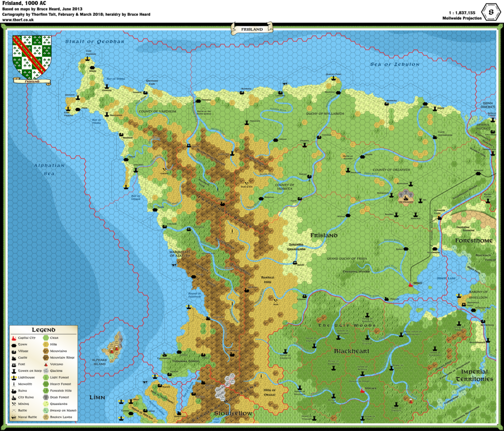Viewport: 504px width, 431px height.
Task: Click the Lighthouse symbol in the legend
Action: coord(14,377)
